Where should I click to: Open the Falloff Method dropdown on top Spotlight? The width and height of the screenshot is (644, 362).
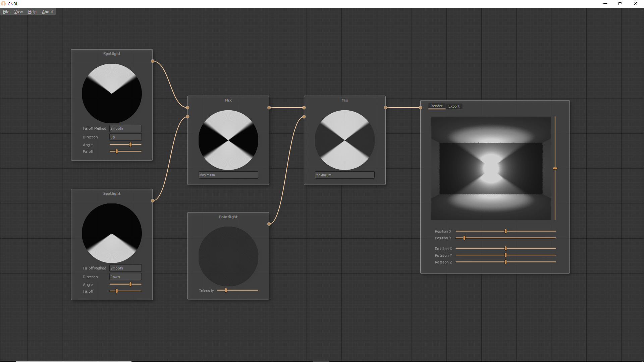coord(125,128)
